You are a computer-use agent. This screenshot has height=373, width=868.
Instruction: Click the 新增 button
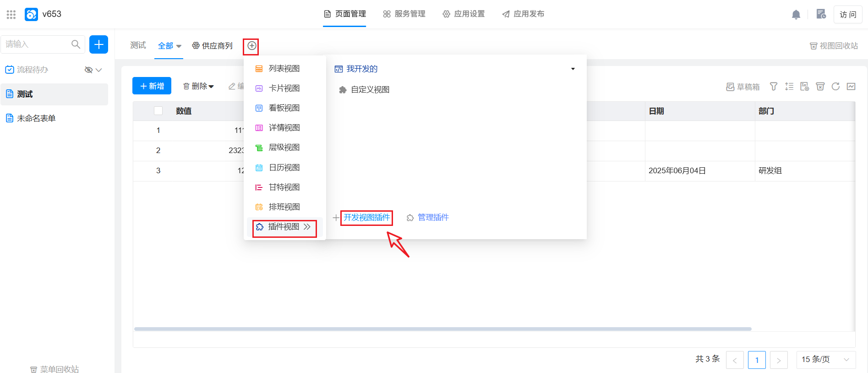click(152, 86)
